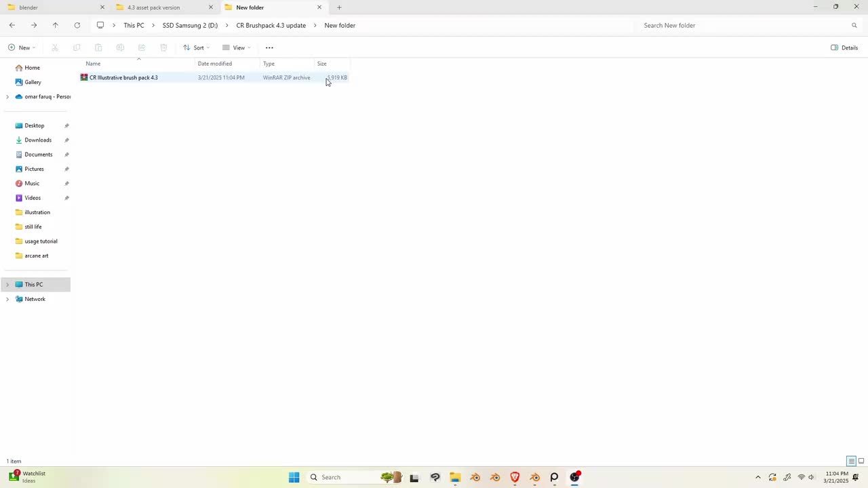This screenshot has width=868, height=488.
Task: Open the Watchlist Ideas widget on taskbar
Action: point(27,477)
